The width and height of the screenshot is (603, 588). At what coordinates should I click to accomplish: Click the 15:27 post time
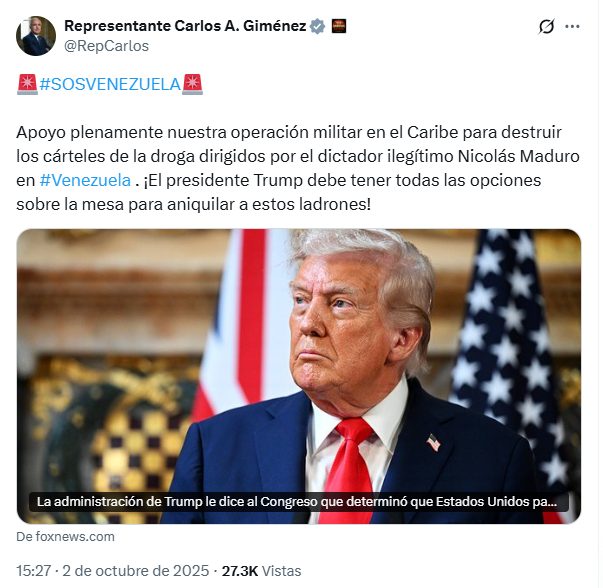pos(33,571)
